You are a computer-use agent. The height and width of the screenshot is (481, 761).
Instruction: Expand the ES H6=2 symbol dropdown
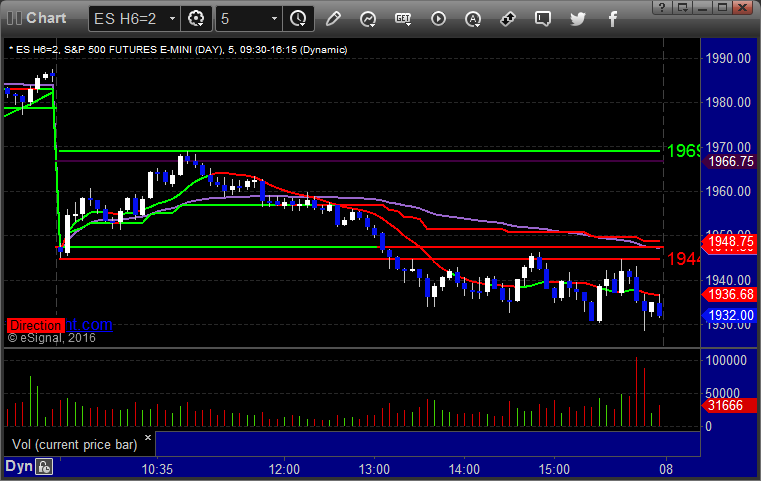tap(172, 19)
